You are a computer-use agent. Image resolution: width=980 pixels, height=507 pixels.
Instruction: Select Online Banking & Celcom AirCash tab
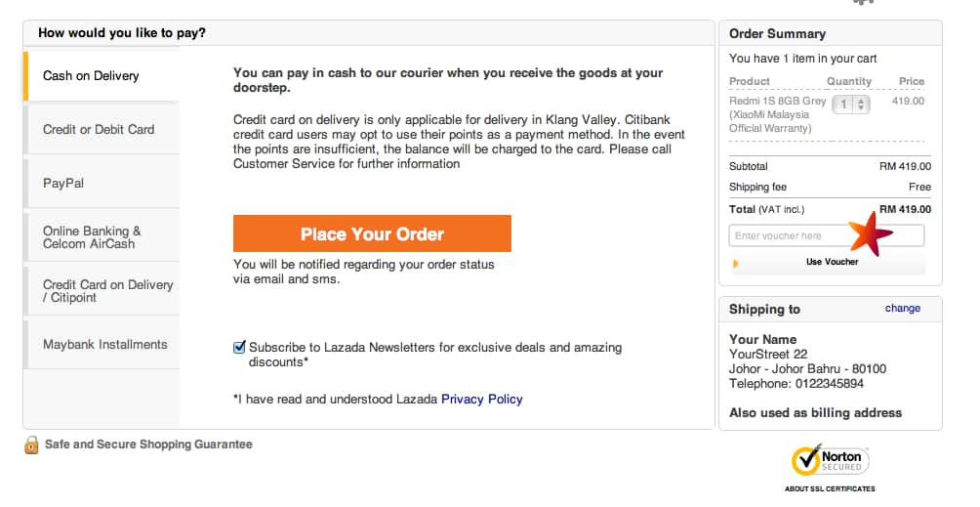(92, 236)
